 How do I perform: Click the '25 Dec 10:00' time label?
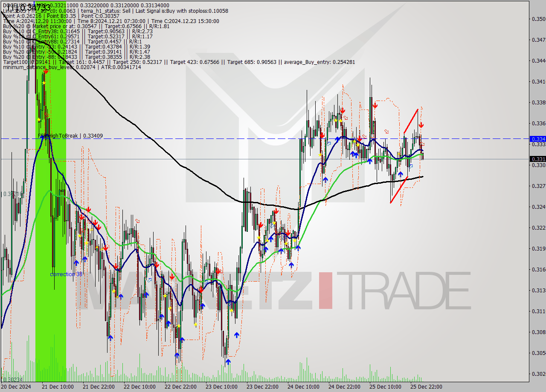385,387
